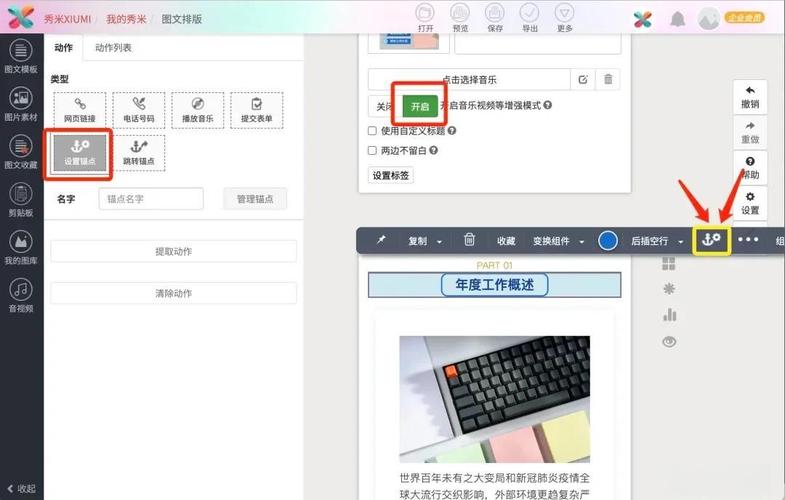Click the bar chart icon beside canvas
The width and height of the screenshot is (785, 500).
tap(669, 315)
